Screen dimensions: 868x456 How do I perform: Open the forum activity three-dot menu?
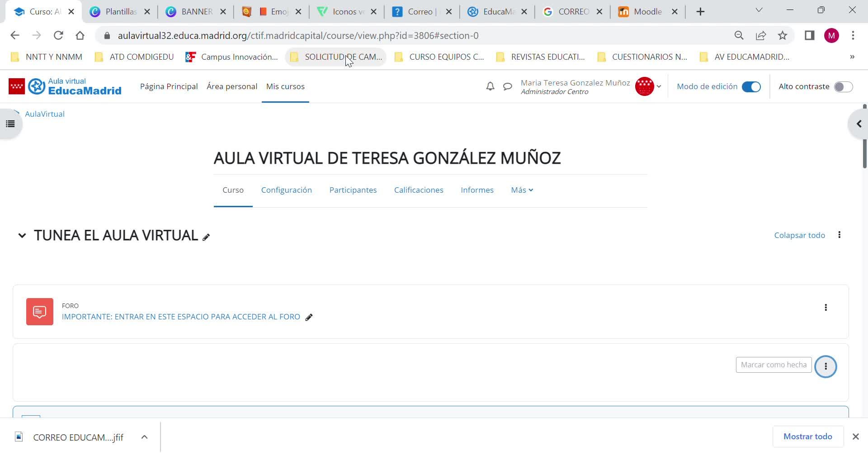point(826,308)
